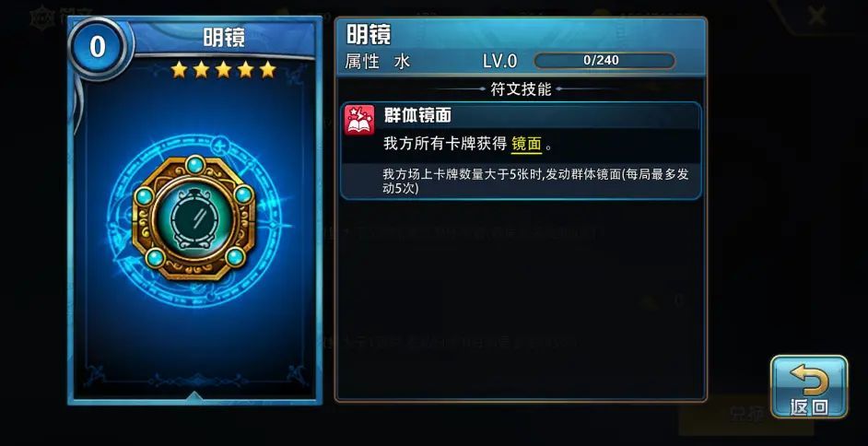
Task: Select the fifth gold star on the card
Action: click(x=268, y=70)
